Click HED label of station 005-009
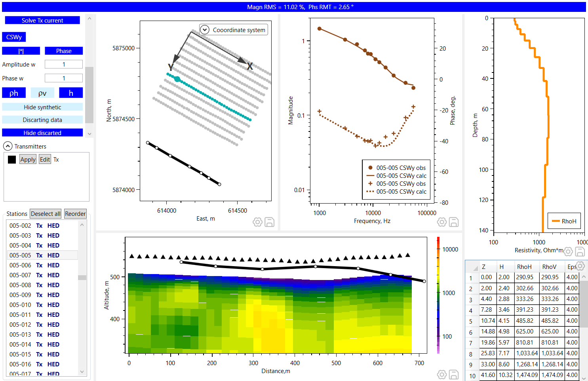Viewport: 588px width, 381px height. tap(53, 295)
